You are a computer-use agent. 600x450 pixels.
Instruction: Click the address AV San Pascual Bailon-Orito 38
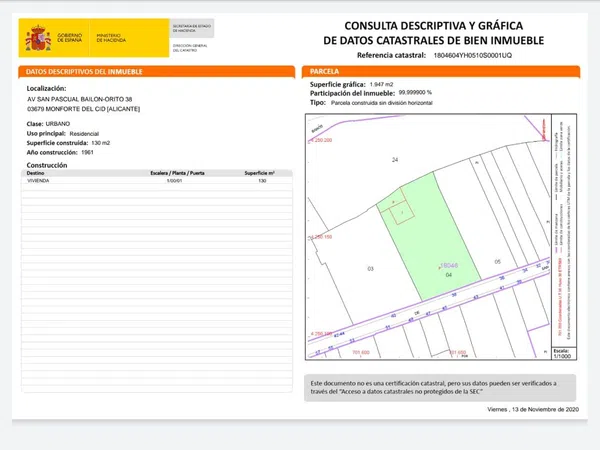[83, 98]
